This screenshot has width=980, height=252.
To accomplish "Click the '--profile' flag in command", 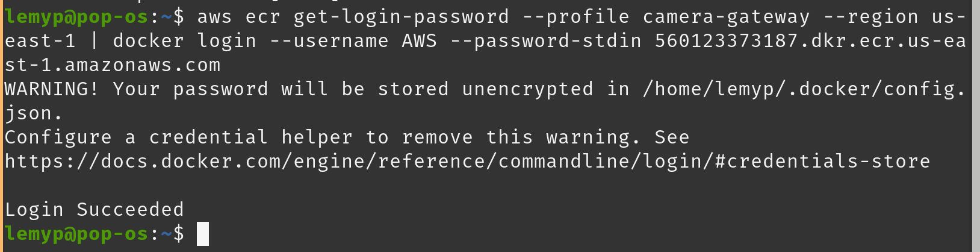I will pos(576,17).
